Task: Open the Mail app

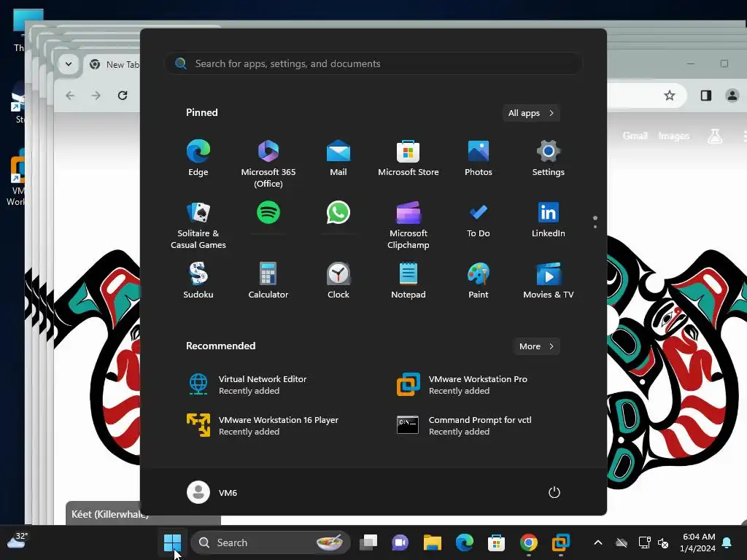Action: [x=338, y=158]
